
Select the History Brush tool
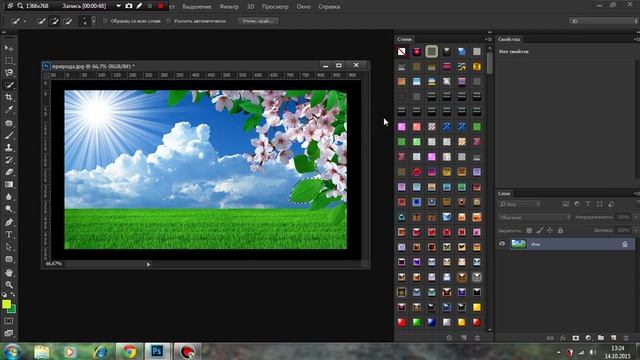click(x=9, y=160)
